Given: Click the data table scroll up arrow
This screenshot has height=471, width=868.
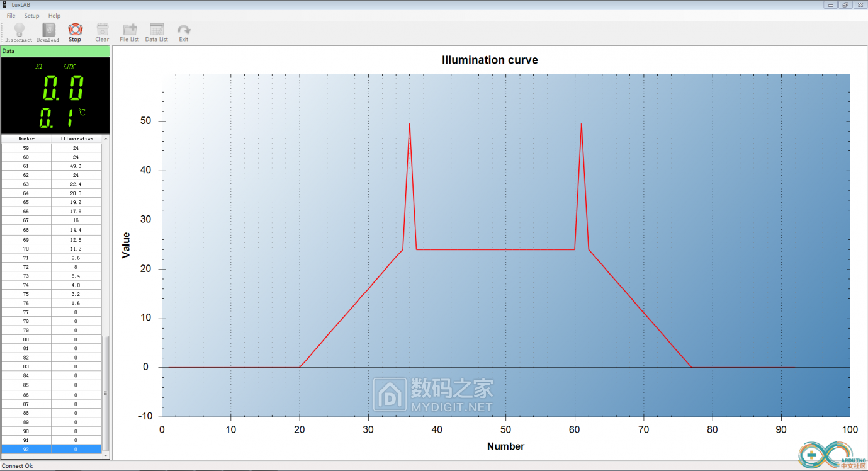Looking at the screenshot, I should pyautogui.click(x=106, y=138).
